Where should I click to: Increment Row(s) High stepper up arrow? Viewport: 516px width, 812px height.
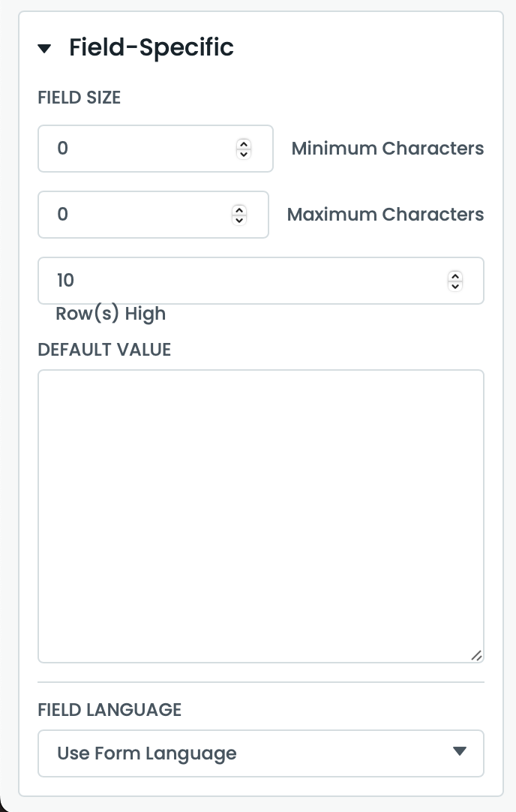tap(455, 275)
